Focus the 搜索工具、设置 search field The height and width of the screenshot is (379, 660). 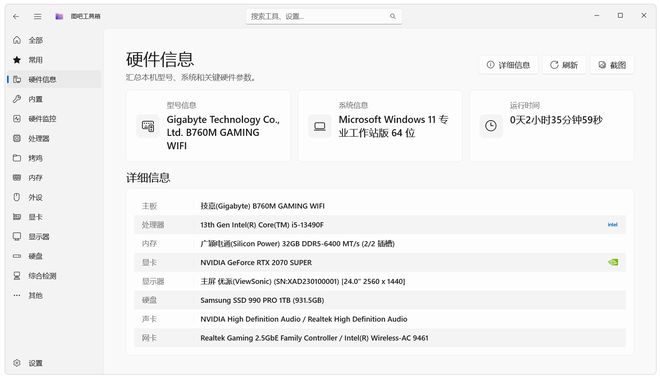[323, 16]
